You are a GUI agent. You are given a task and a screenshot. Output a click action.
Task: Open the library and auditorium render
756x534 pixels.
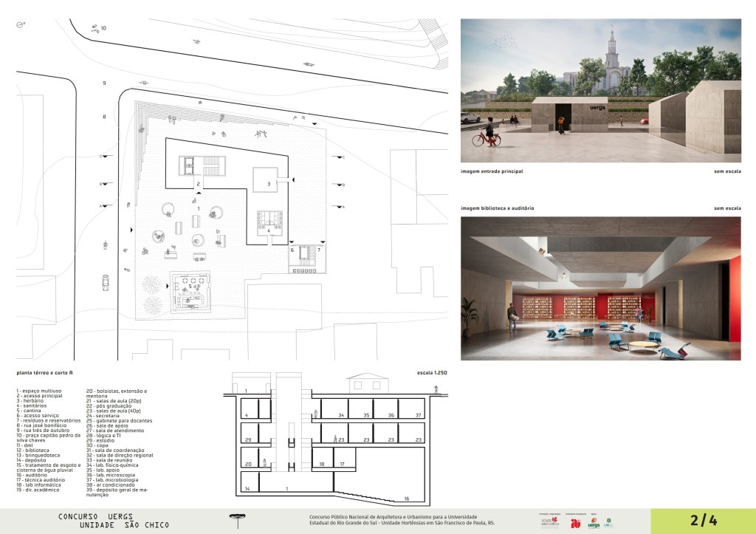[600, 288]
